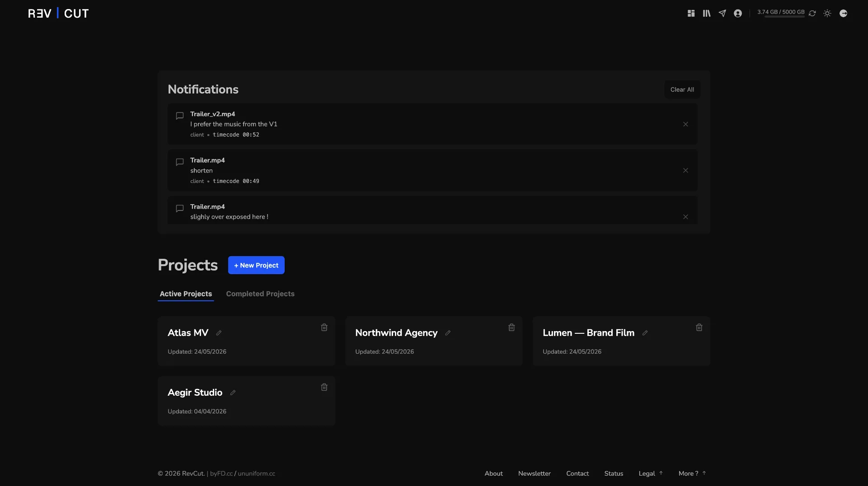Viewport: 868px width, 486px height.
Task: Edit Northwind Agency project name
Action: tap(448, 333)
